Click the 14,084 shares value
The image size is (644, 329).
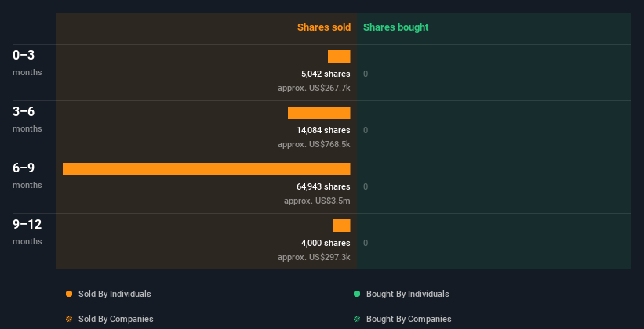[324, 131]
